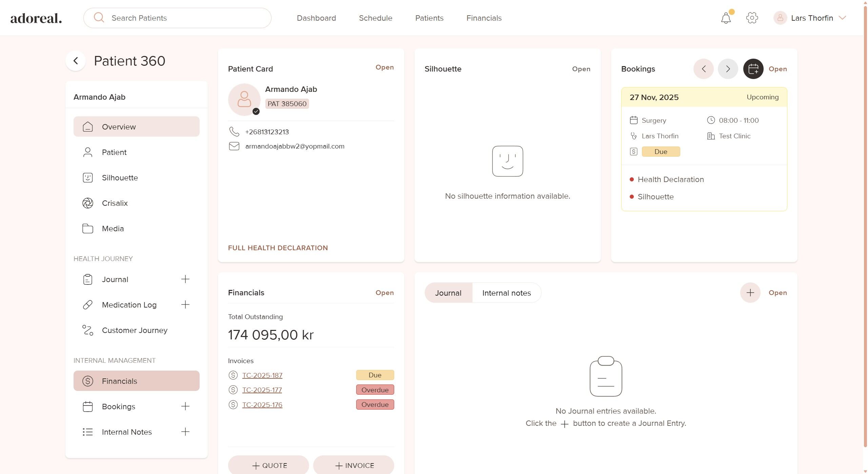This screenshot has height=474, width=868.
Task: Switch to the Internal notes tab
Action: tap(506, 293)
